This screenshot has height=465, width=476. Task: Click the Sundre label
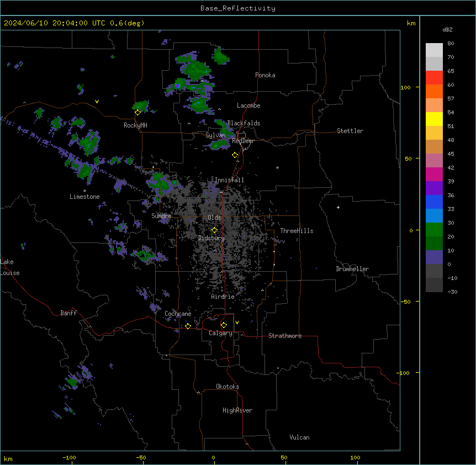point(161,216)
